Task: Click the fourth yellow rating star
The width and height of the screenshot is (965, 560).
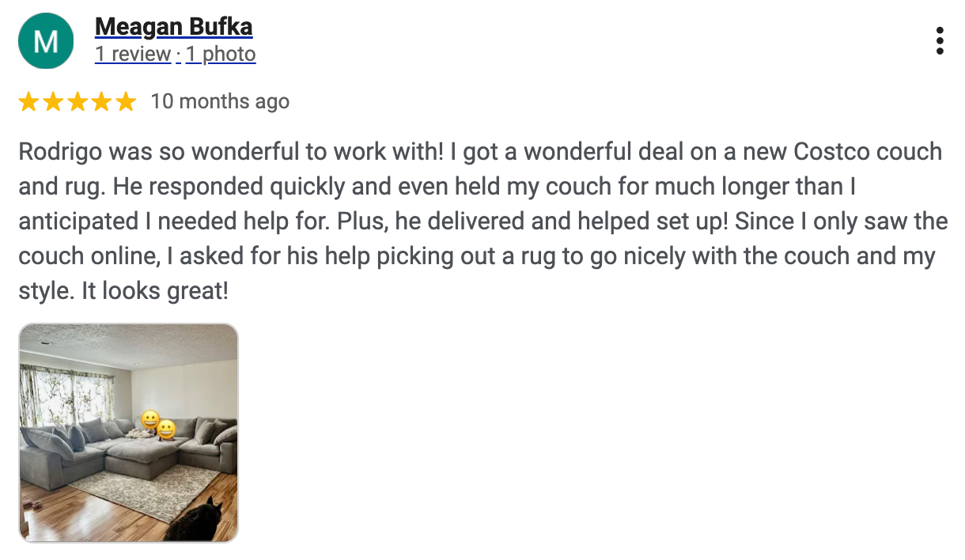Action: (x=102, y=102)
